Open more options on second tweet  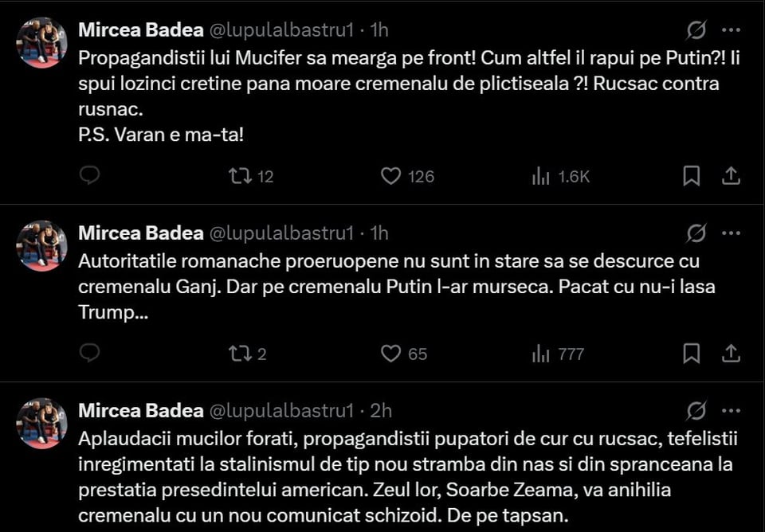pos(731,233)
